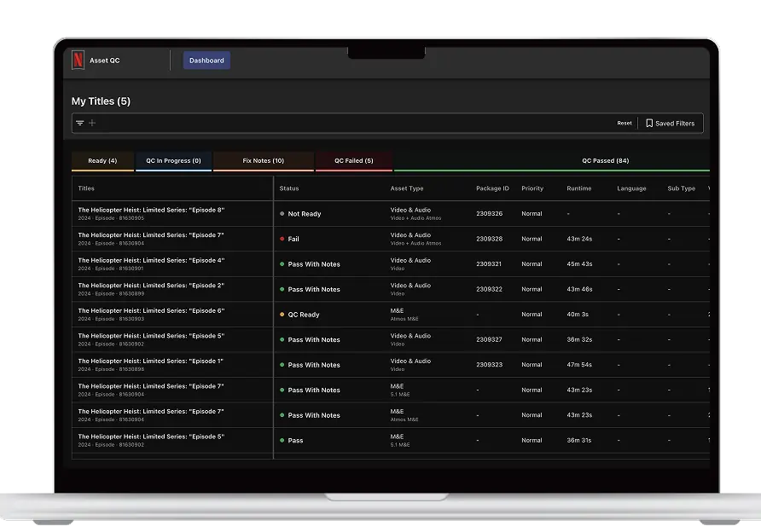
Task: Sort by Asset Type column header
Action: (x=407, y=188)
